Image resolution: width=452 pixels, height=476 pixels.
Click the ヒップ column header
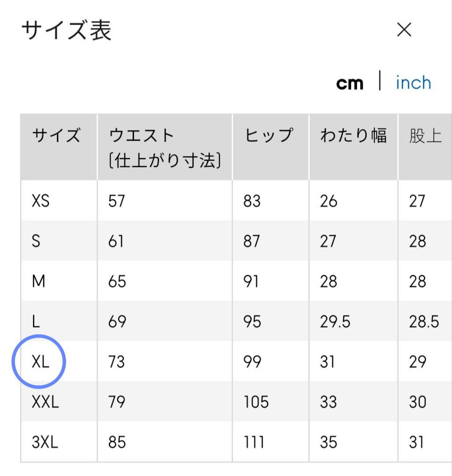coord(268,136)
